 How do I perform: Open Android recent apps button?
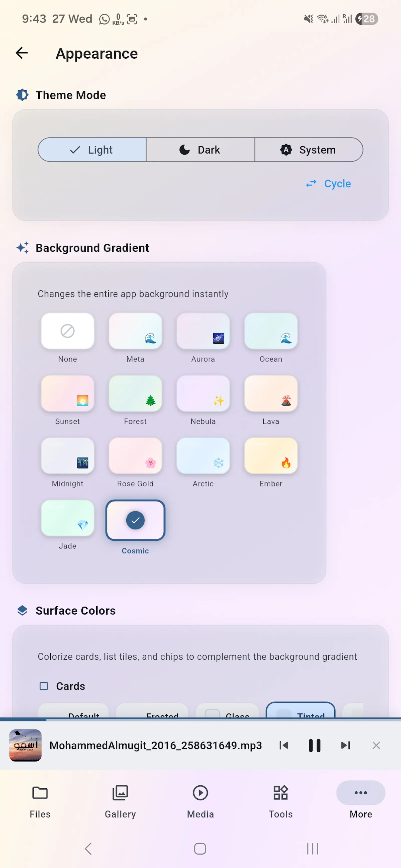point(312,848)
